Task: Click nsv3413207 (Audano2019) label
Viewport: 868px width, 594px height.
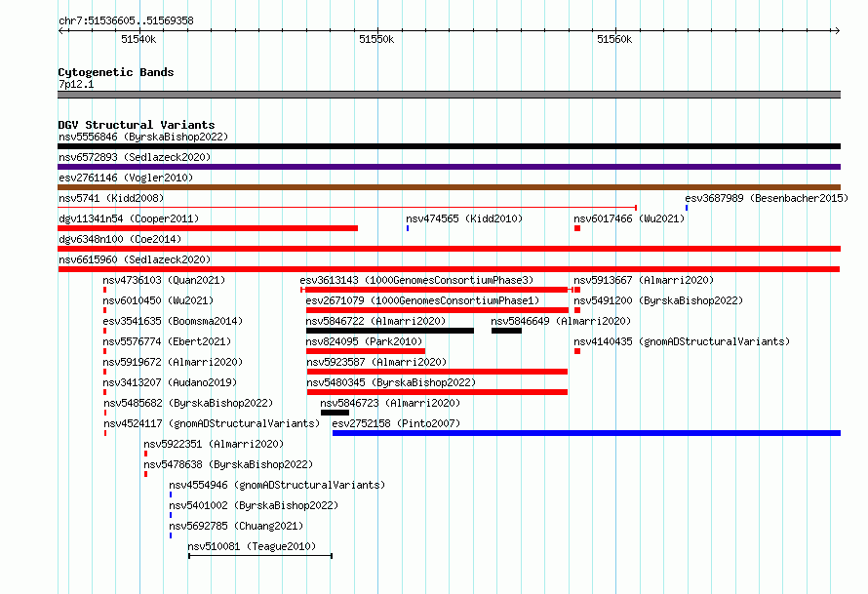Action: point(170,382)
